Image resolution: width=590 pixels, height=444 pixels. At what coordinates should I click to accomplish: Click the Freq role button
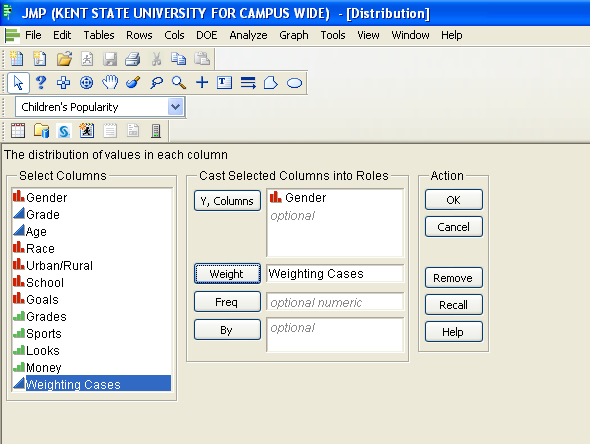227,302
